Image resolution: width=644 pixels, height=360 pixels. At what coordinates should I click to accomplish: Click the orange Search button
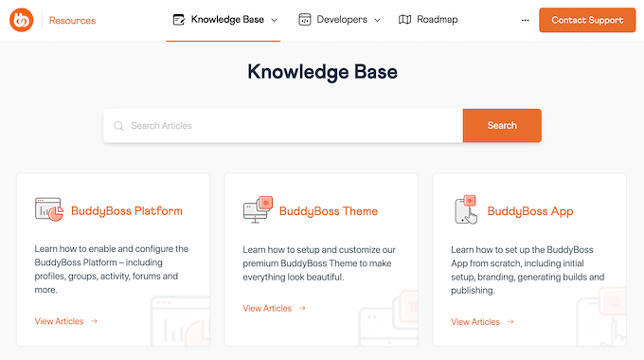click(502, 126)
